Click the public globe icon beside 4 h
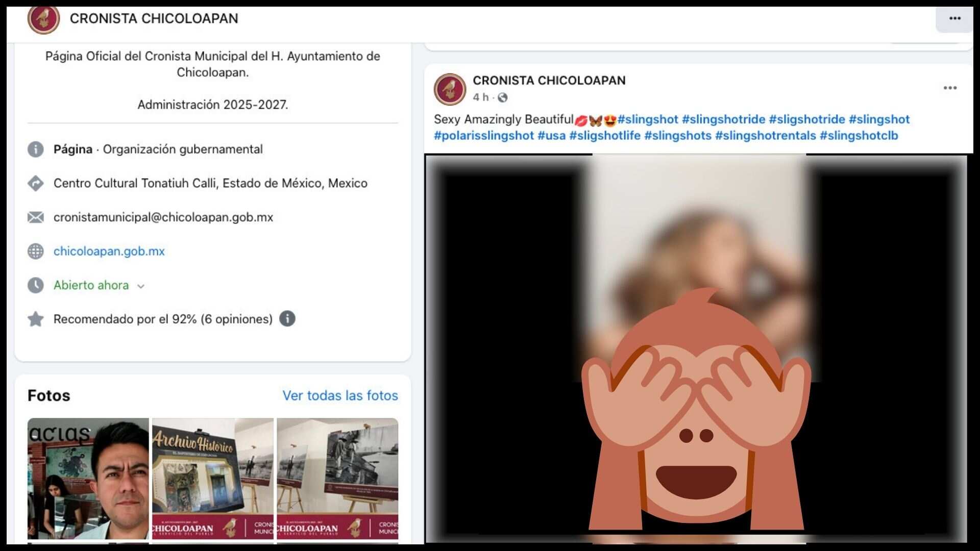This screenshot has width=980, height=551. [x=503, y=97]
